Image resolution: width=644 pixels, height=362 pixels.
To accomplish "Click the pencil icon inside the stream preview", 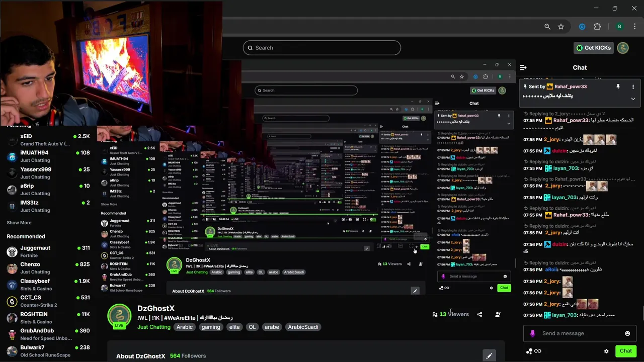I will click(415, 291).
